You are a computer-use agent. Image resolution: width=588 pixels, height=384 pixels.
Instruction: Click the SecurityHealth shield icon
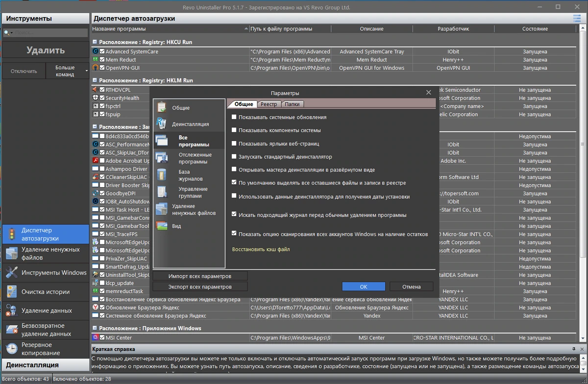coord(96,98)
